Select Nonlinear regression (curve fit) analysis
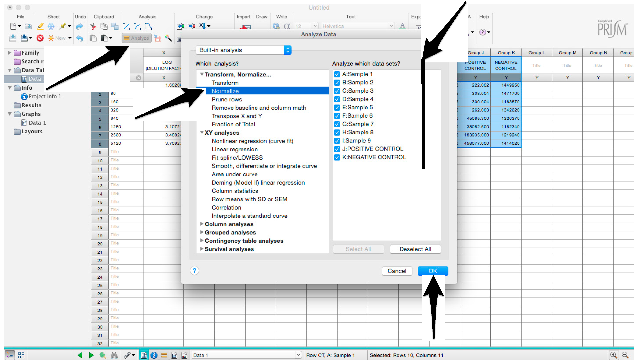The image size is (637, 364). [252, 141]
